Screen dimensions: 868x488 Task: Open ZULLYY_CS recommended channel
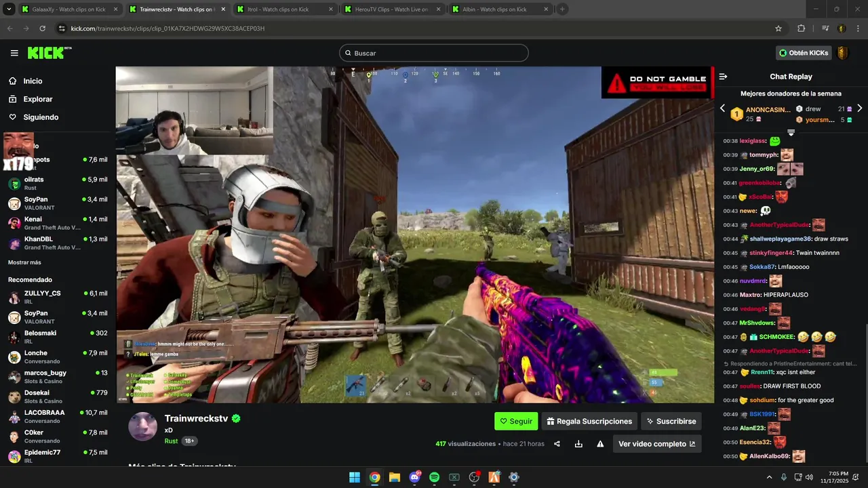click(x=58, y=297)
